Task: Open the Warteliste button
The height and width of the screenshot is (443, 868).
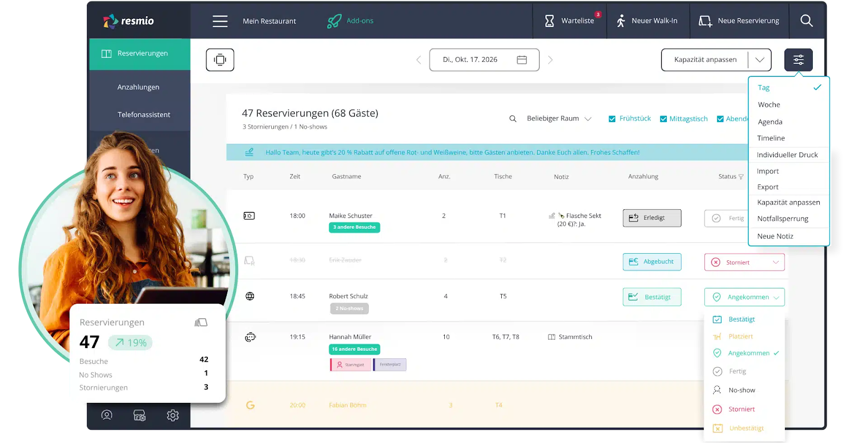Action: [570, 21]
